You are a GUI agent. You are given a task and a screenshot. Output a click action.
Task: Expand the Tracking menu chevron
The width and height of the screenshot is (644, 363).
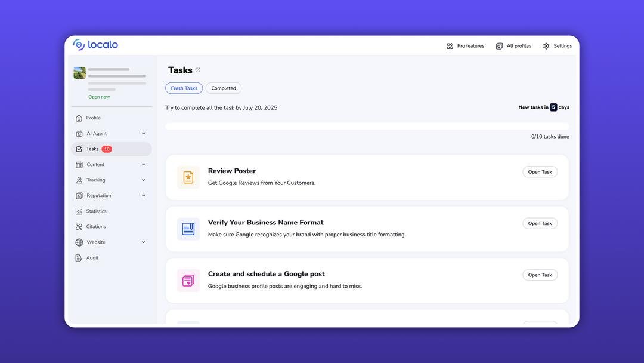[143, 180]
